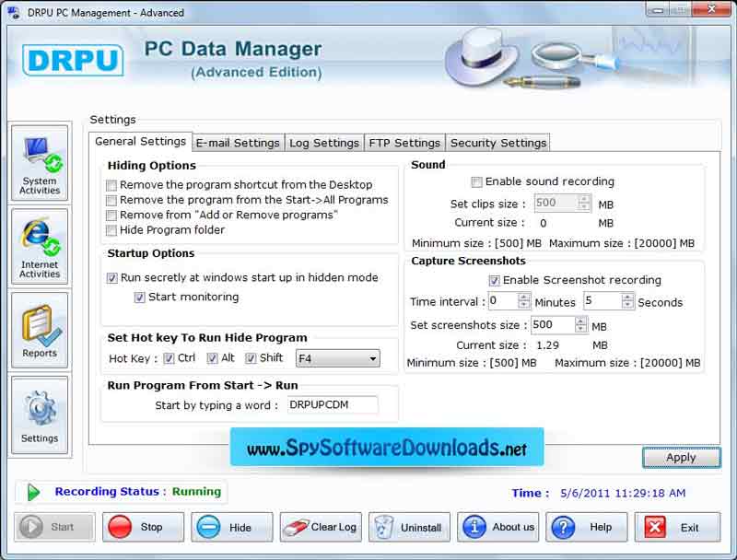The height and width of the screenshot is (560, 737).
Task: Click the Help button label
Action: tap(601, 527)
